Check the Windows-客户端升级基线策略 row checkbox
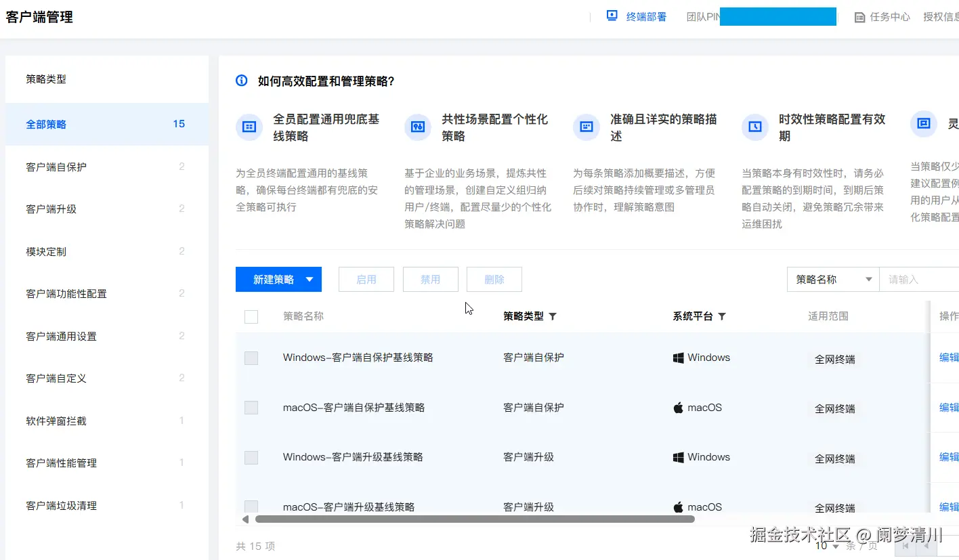 (251, 458)
